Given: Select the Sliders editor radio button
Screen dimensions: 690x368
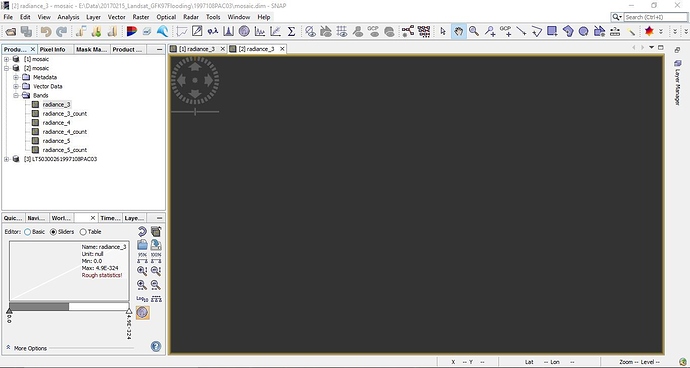Looking at the screenshot, I should (x=53, y=232).
